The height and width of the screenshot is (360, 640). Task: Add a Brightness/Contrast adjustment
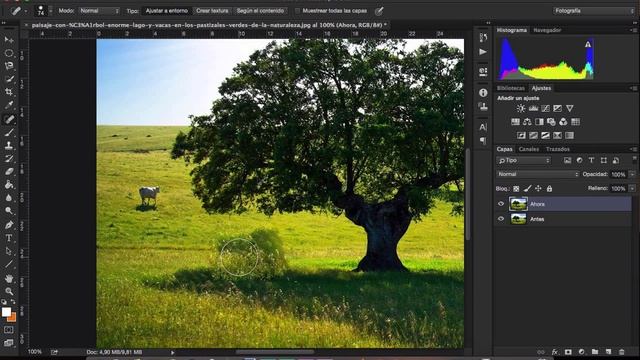click(x=521, y=109)
